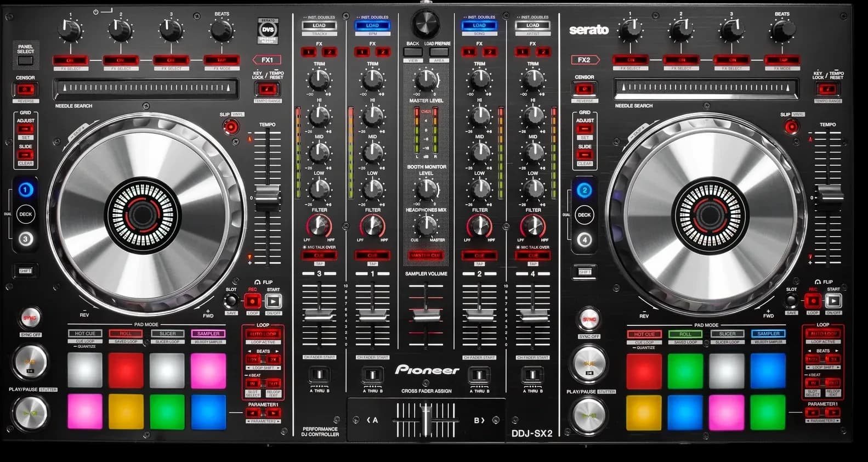Toggle the left deck SLIP button
The width and height of the screenshot is (868, 462).
(x=231, y=127)
